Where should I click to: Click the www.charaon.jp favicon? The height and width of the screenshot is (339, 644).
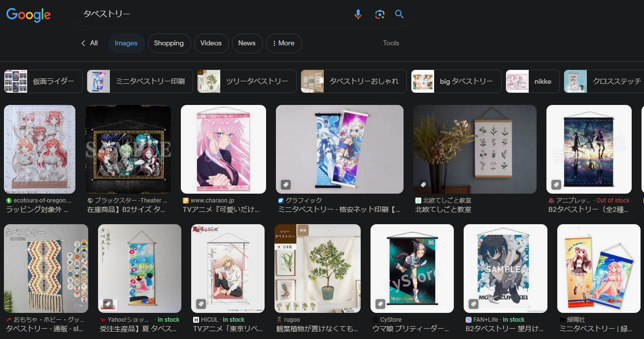point(185,201)
